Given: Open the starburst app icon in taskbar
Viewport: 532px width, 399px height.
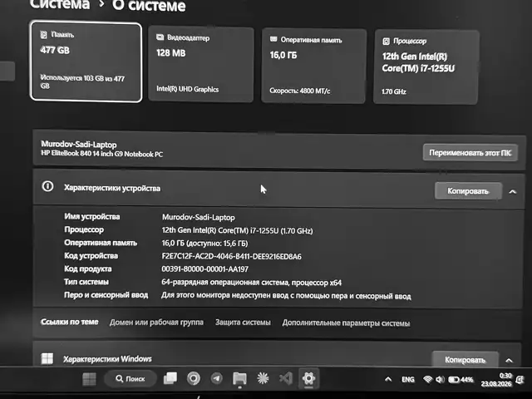Looking at the screenshot, I should click(x=263, y=378).
